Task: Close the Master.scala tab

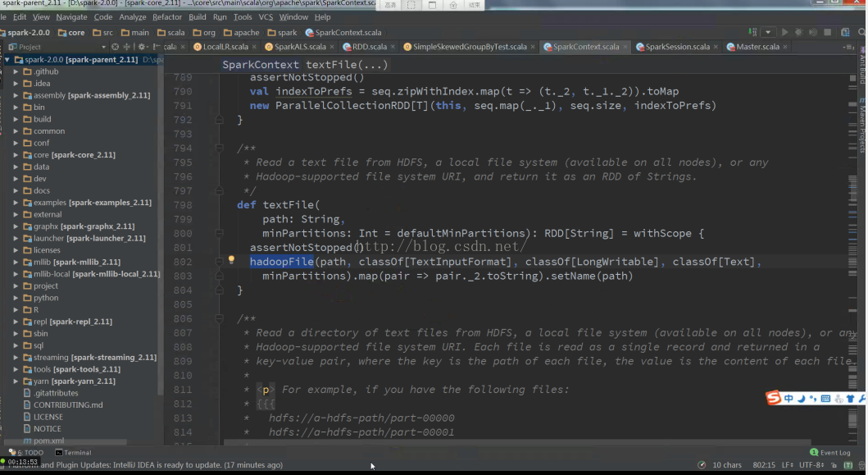Action: [x=785, y=47]
